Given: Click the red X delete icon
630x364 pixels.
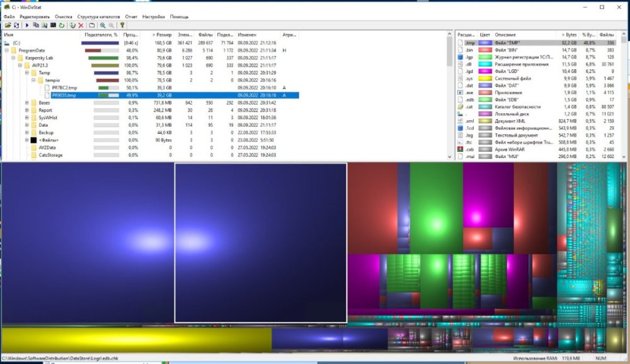Looking at the screenshot, I should click(81, 25).
